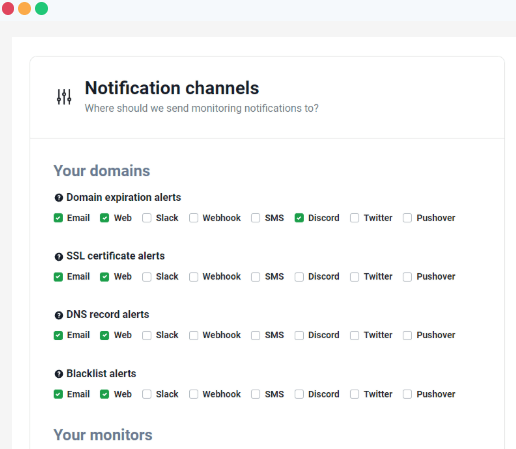Check Twitter for SSL certificate alerts
Image resolution: width=516 pixels, height=449 pixels.
coord(355,277)
